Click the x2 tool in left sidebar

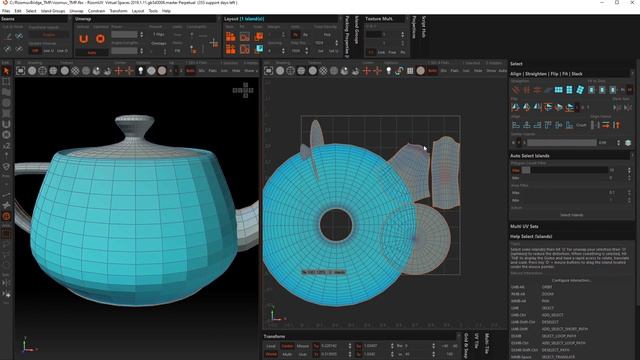[6, 146]
